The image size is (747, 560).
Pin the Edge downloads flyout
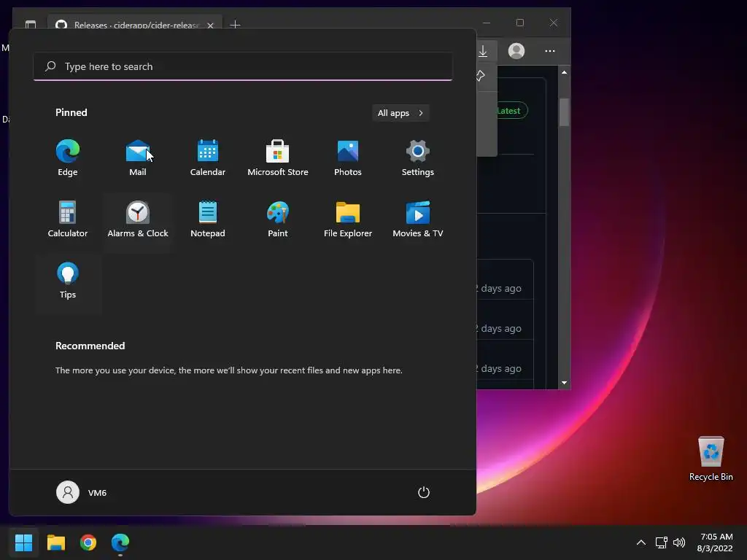(481, 75)
